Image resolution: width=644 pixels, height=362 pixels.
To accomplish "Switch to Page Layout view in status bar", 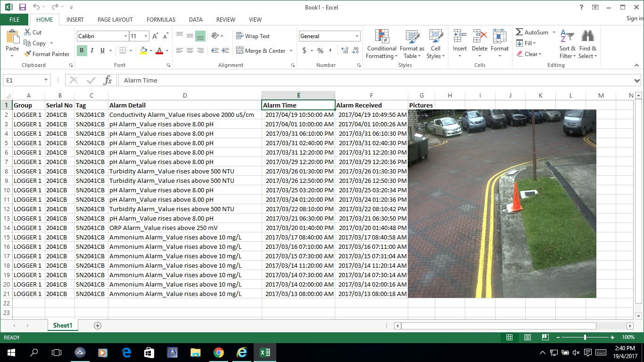I will [x=527, y=337].
